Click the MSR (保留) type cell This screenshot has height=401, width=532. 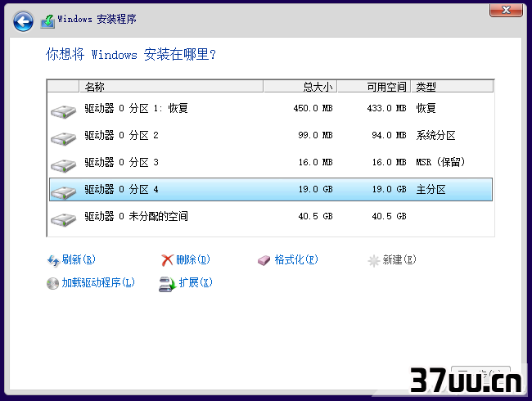point(440,162)
